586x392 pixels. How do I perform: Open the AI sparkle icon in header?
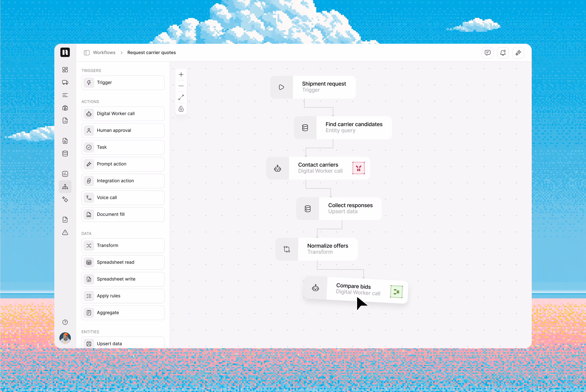click(518, 52)
